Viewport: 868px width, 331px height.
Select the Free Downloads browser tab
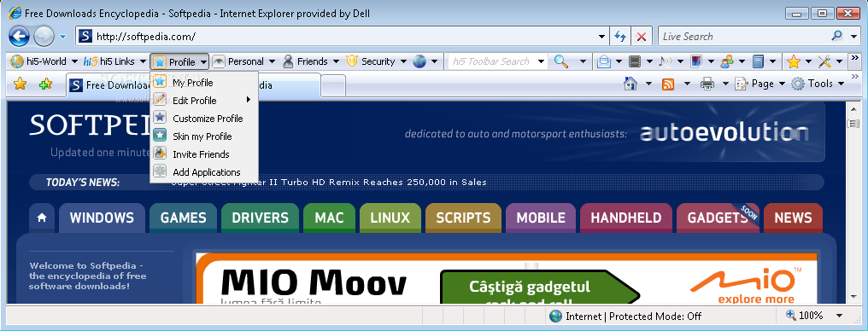tap(193, 85)
